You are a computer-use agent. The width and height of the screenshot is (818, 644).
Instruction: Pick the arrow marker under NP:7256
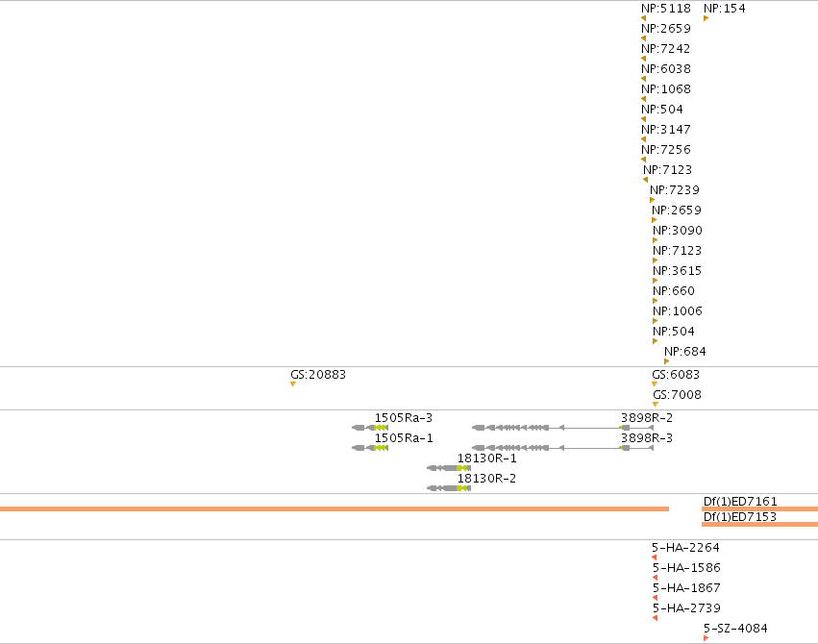[x=644, y=160]
